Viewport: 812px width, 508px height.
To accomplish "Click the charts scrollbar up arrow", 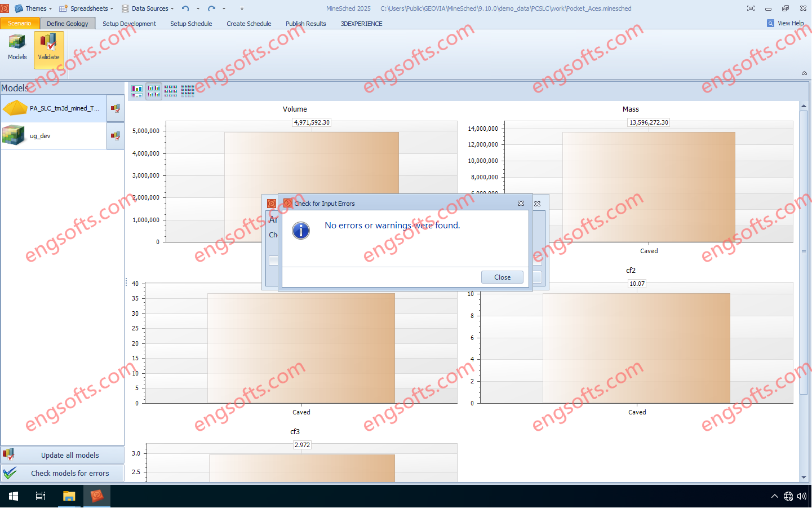I will tap(804, 106).
